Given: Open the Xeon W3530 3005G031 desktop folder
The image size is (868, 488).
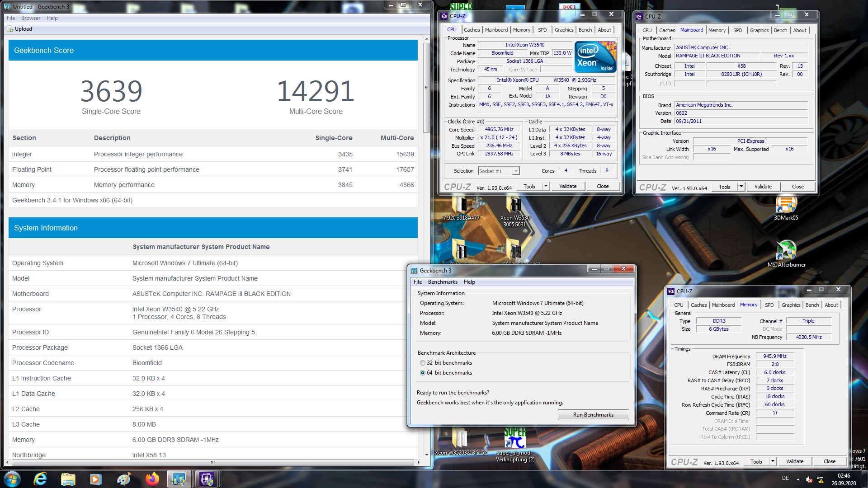Looking at the screenshot, I should pyautogui.click(x=514, y=211).
